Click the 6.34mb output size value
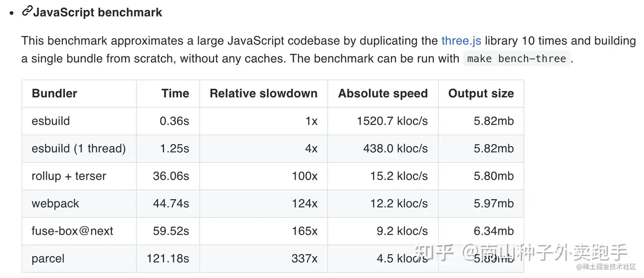The width and height of the screenshot is (644, 278). coord(494,231)
